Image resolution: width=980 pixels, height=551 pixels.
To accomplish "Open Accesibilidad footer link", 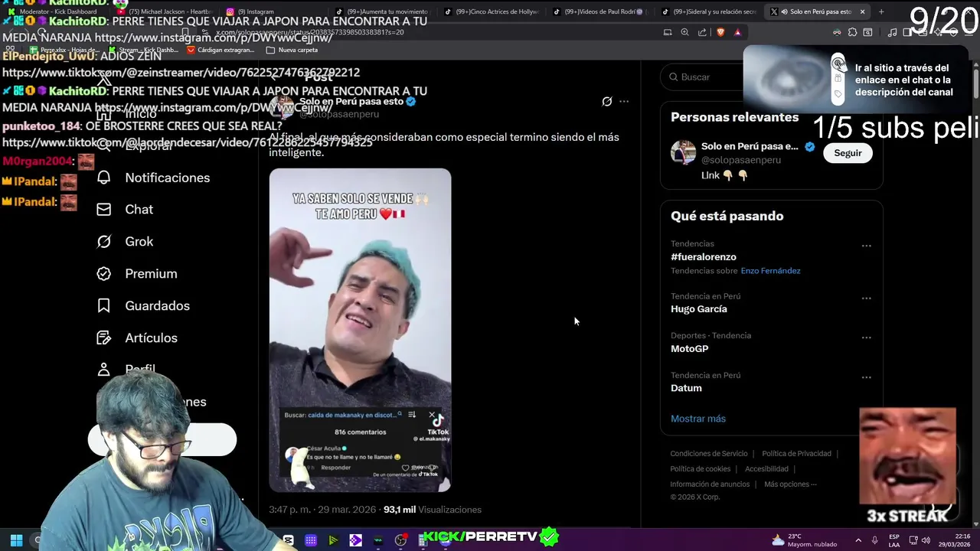I will (x=766, y=469).
